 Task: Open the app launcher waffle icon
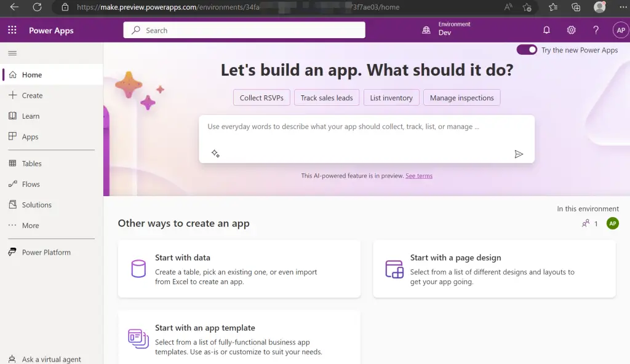point(12,30)
